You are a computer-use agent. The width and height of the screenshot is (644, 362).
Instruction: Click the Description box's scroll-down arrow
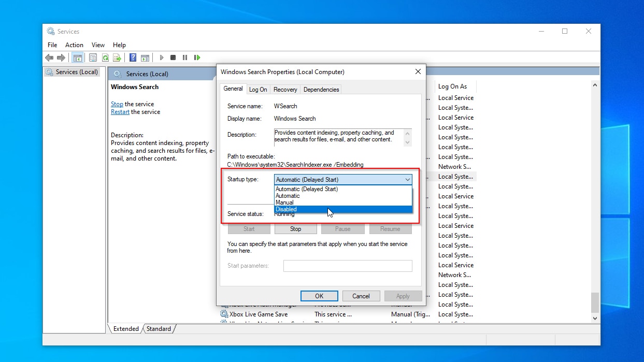[x=407, y=142]
